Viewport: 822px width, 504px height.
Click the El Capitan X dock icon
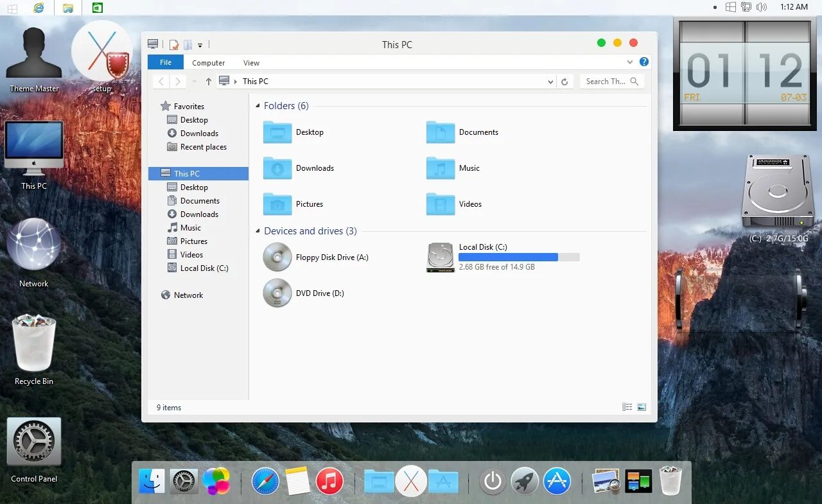click(411, 481)
